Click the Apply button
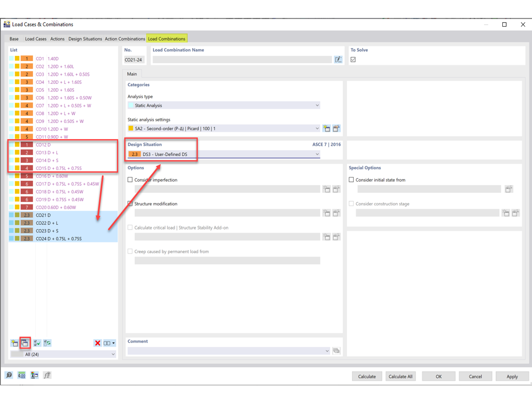Screen dimensions: 532x399 pos(512,376)
